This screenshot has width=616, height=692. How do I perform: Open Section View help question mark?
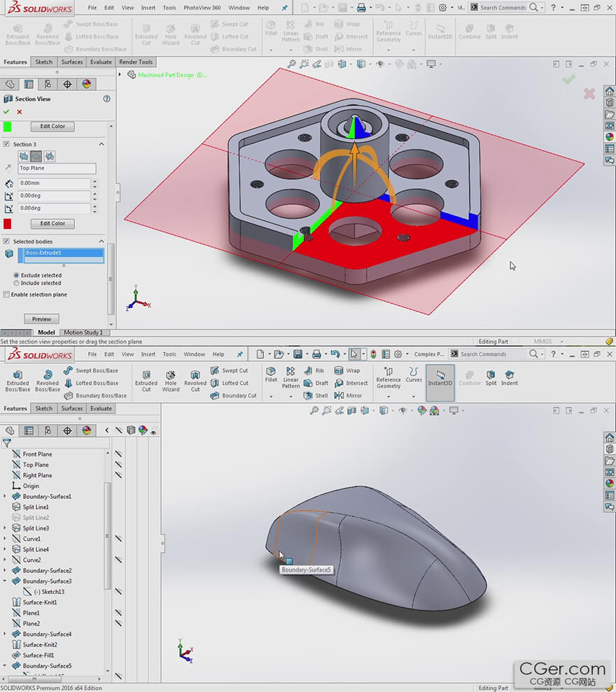[107, 99]
